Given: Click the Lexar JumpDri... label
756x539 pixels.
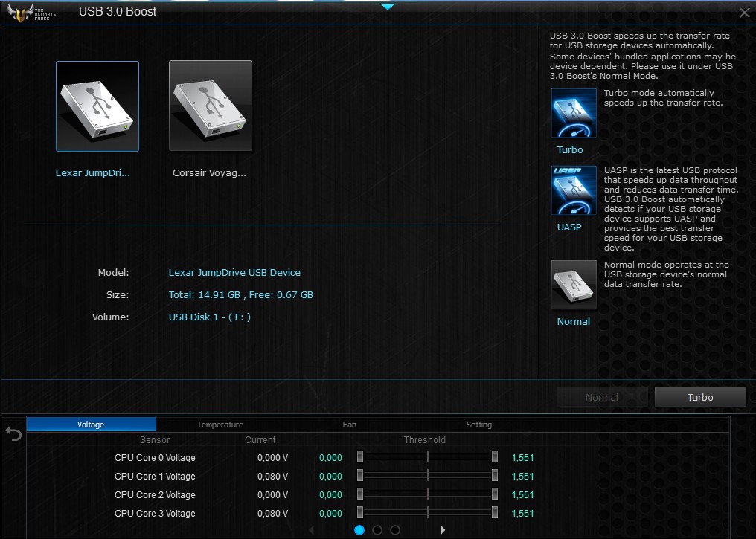Looking at the screenshot, I should click(92, 173).
